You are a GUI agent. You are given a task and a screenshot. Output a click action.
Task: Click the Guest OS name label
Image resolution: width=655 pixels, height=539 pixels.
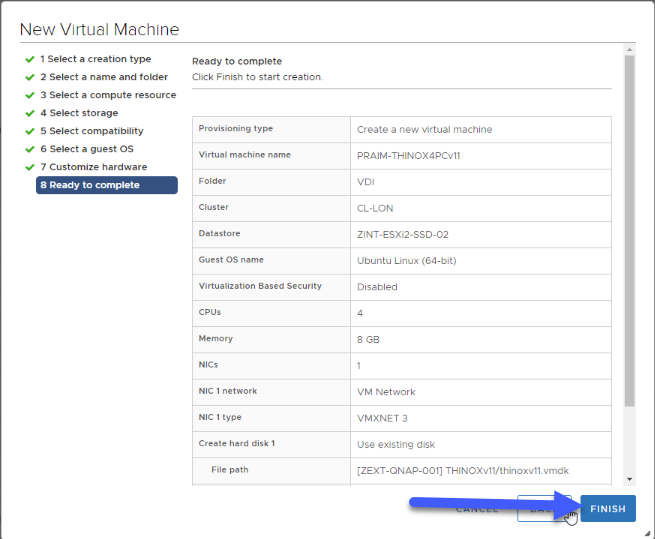pos(231,259)
